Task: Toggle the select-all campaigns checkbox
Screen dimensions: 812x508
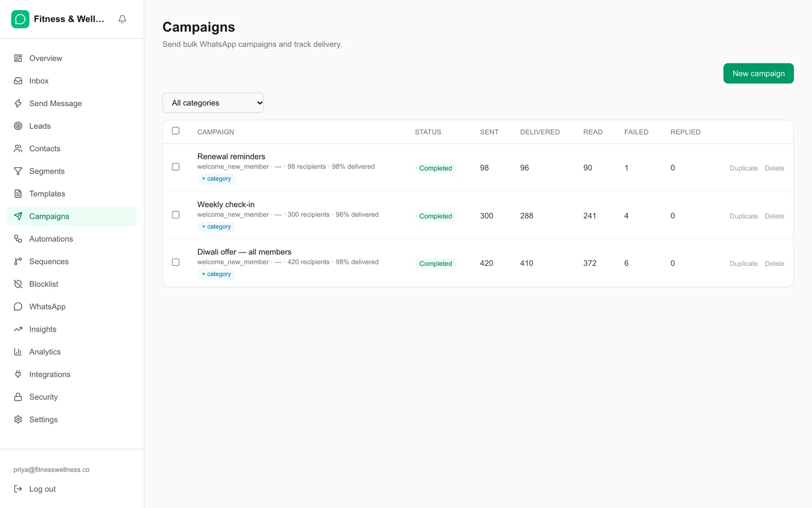Action: tap(176, 131)
